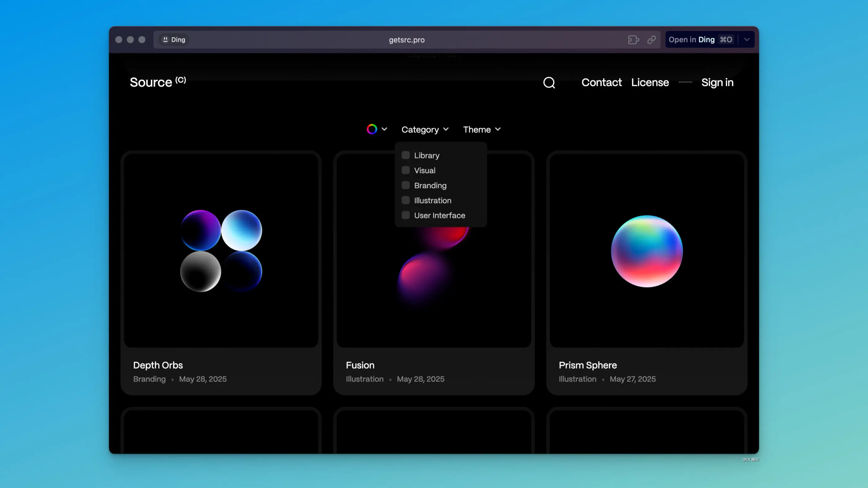Click the getsrc.pro address field

coord(407,40)
